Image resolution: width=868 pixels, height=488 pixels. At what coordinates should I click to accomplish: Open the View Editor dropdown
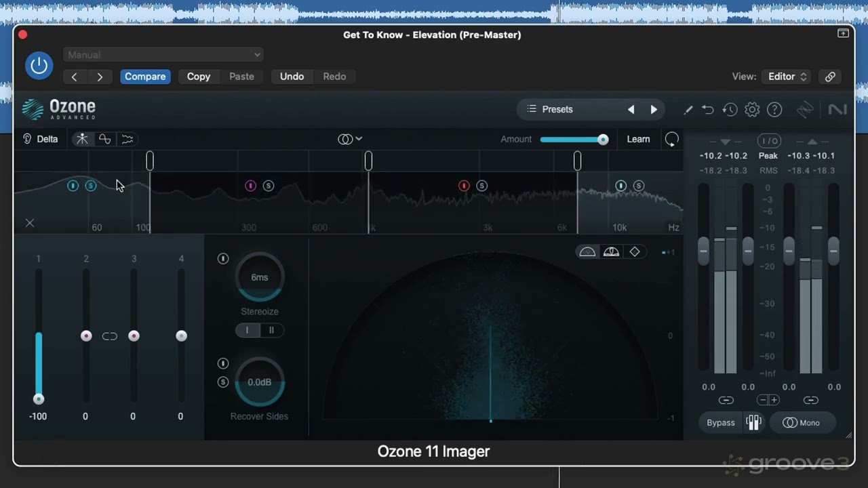[x=785, y=77]
